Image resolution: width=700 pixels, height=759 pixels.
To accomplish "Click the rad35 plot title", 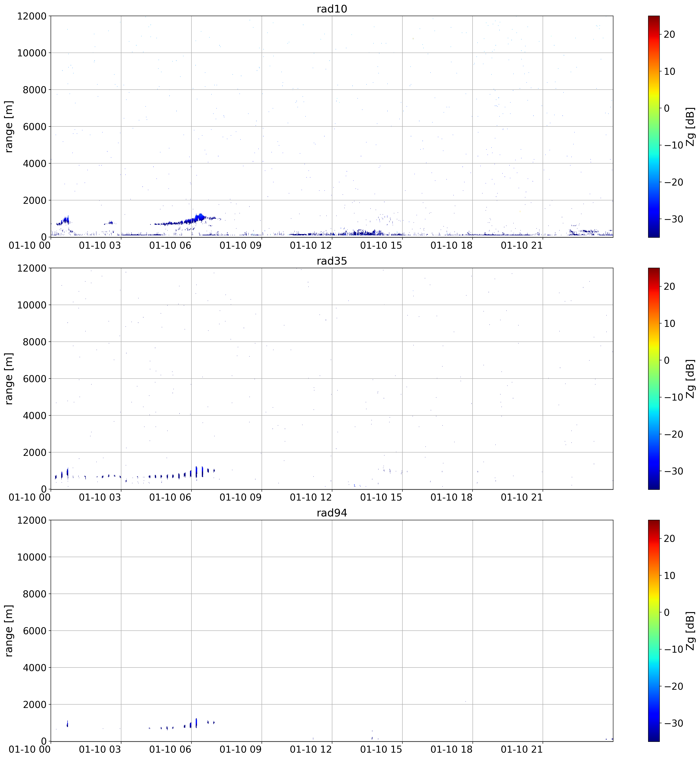I will point(331,261).
